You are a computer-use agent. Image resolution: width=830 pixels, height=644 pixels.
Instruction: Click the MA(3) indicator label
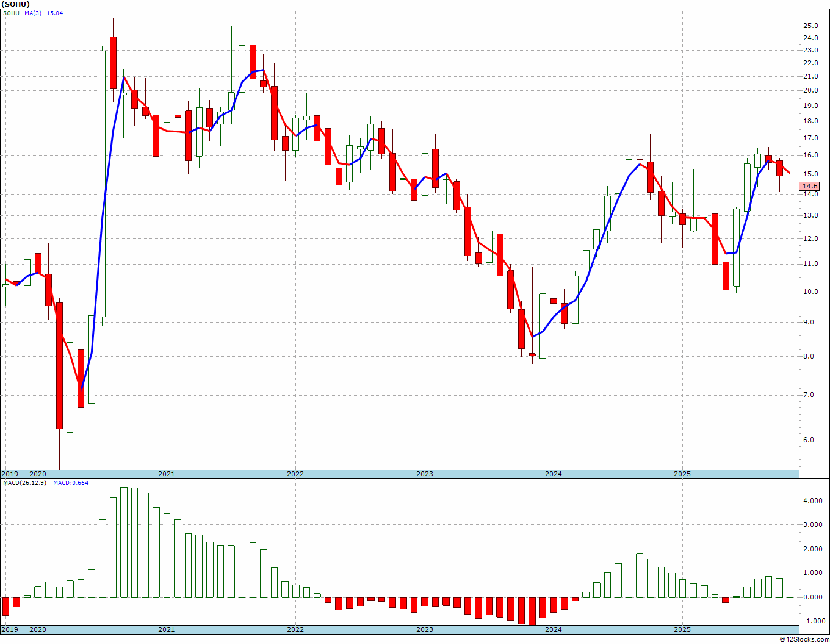(x=34, y=13)
